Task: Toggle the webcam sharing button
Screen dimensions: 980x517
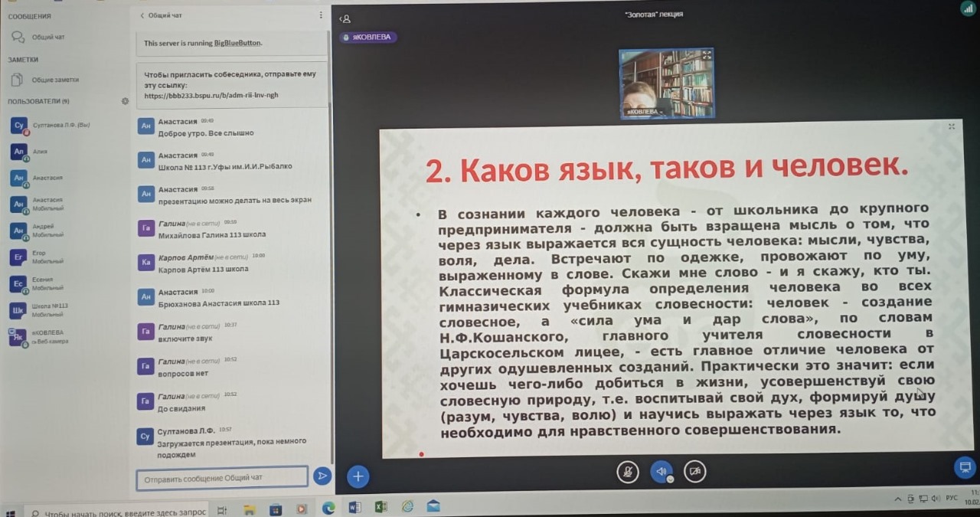Action: tap(694, 472)
